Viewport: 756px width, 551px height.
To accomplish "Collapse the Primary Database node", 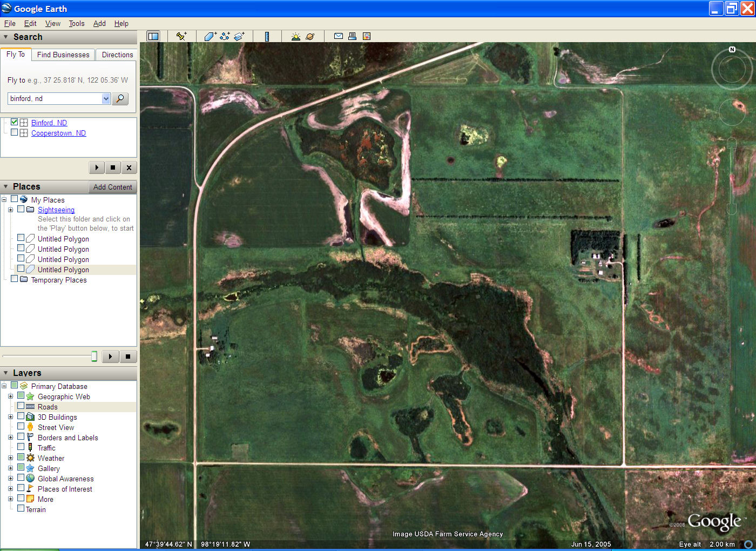I will (4, 386).
